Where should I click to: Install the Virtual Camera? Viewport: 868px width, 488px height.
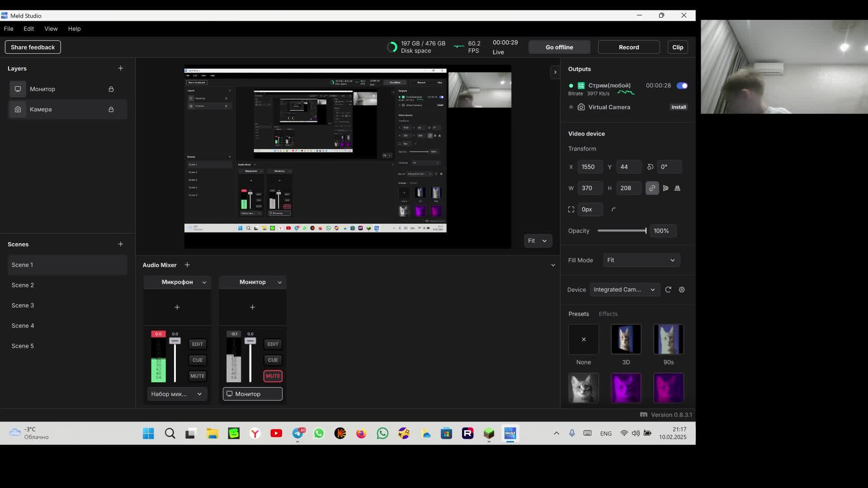pyautogui.click(x=678, y=107)
